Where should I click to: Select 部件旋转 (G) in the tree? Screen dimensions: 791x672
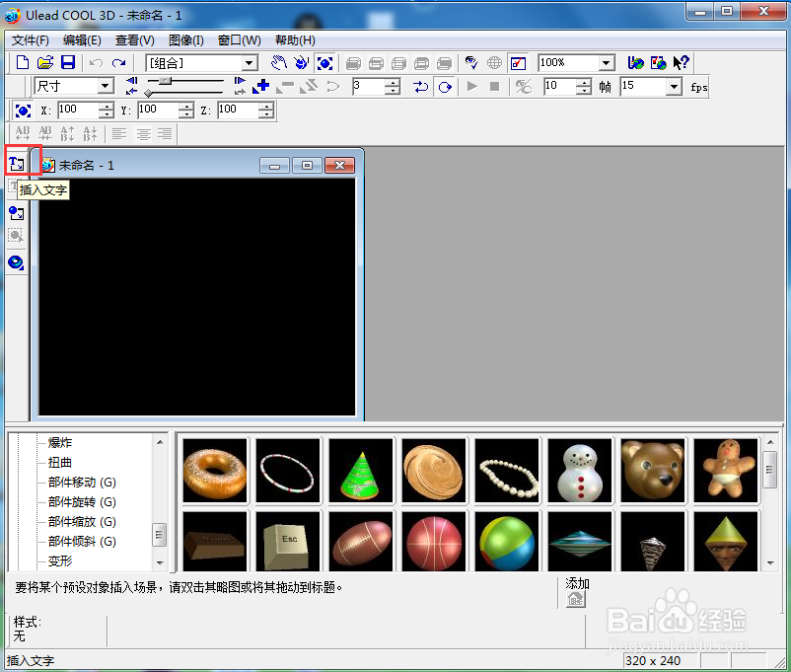click(x=82, y=502)
